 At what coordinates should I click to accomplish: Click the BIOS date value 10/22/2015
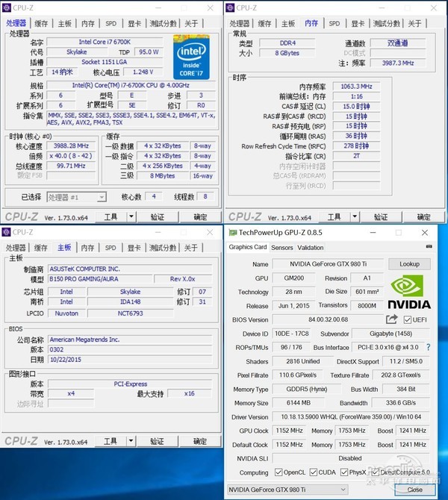(x=130, y=360)
